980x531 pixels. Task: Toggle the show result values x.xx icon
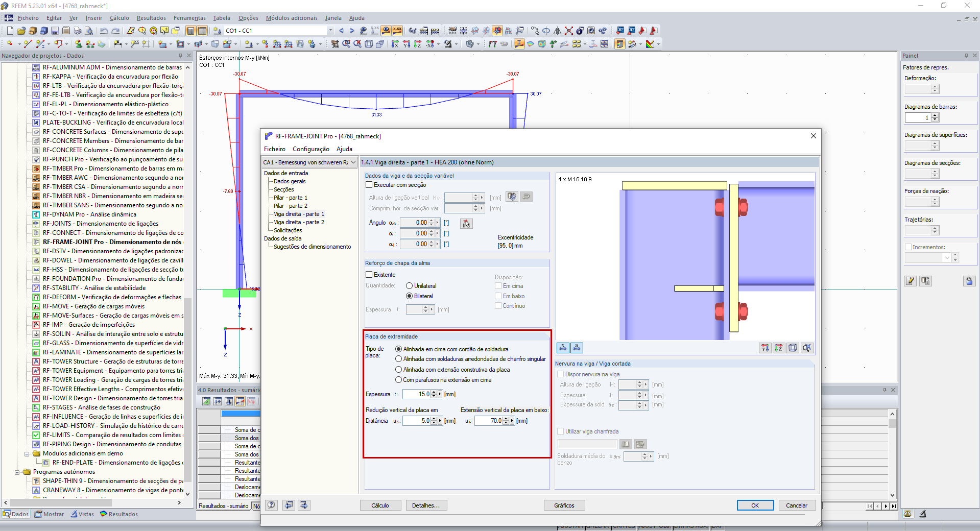click(x=397, y=31)
